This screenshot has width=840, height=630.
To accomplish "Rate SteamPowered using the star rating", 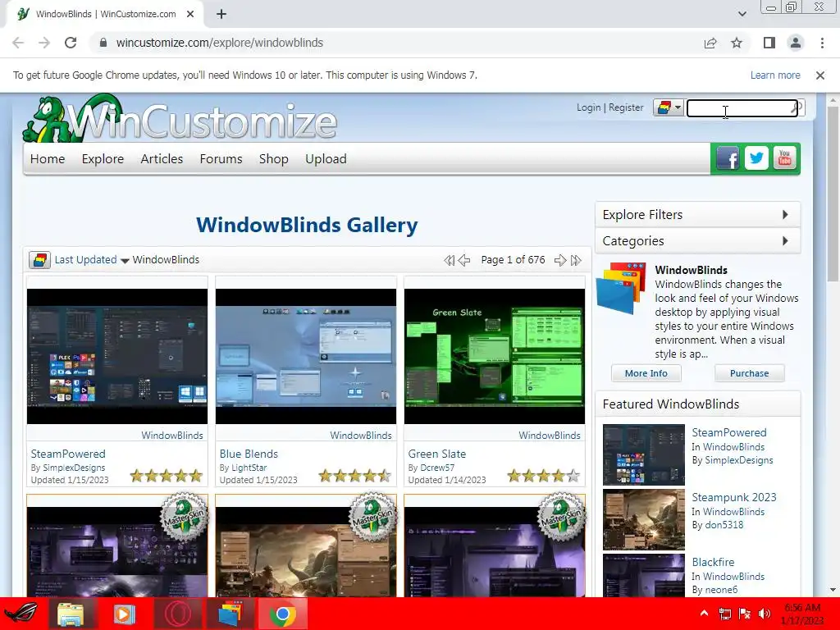I will click(167, 476).
